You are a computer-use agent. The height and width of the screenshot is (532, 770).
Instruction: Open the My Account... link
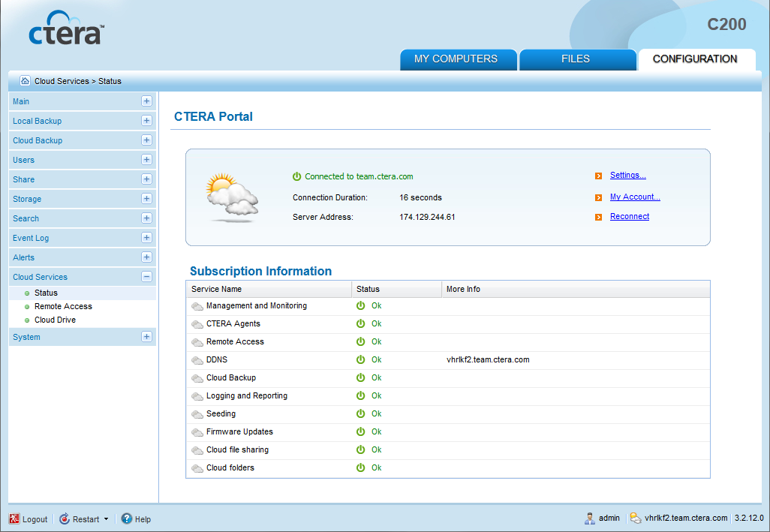click(x=635, y=197)
